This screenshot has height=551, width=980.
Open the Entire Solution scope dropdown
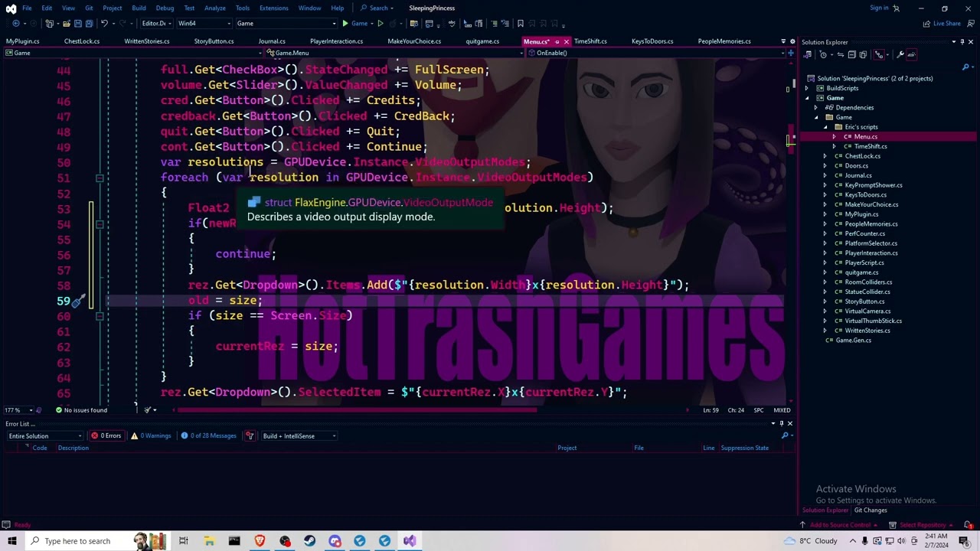pyautogui.click(x=44, y=435)
